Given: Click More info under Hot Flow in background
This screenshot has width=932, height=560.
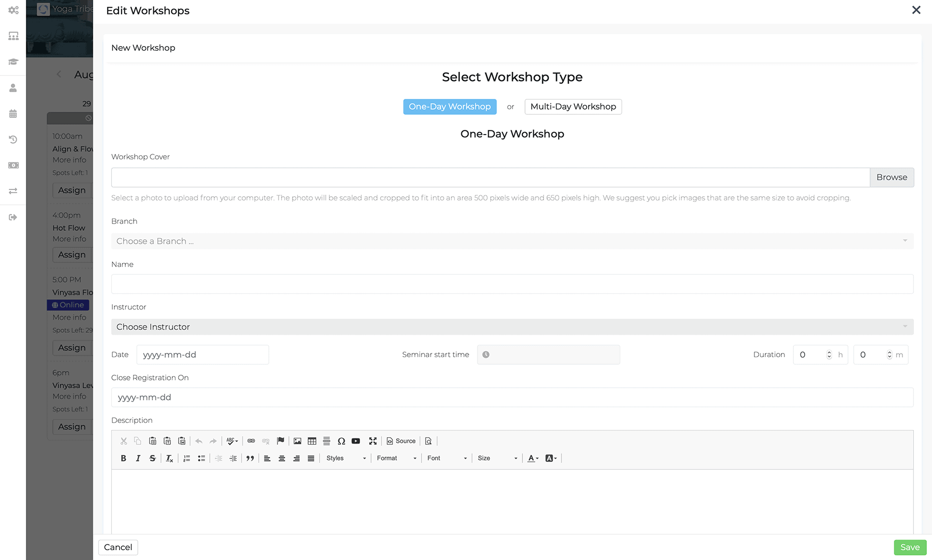Looking at the screenshot, I should point(69,239).
